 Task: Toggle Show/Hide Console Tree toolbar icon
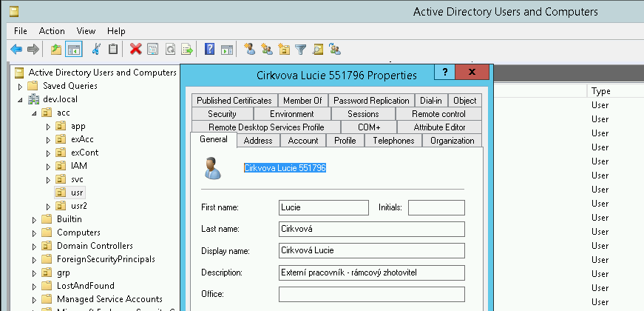click(x=73, y=50)
